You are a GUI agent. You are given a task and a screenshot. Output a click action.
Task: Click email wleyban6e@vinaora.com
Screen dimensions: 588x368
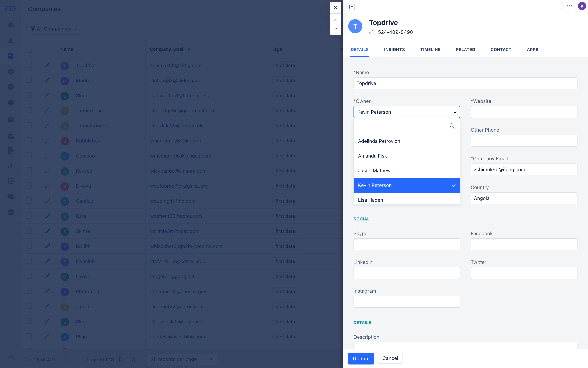click(x=178, y=171)
